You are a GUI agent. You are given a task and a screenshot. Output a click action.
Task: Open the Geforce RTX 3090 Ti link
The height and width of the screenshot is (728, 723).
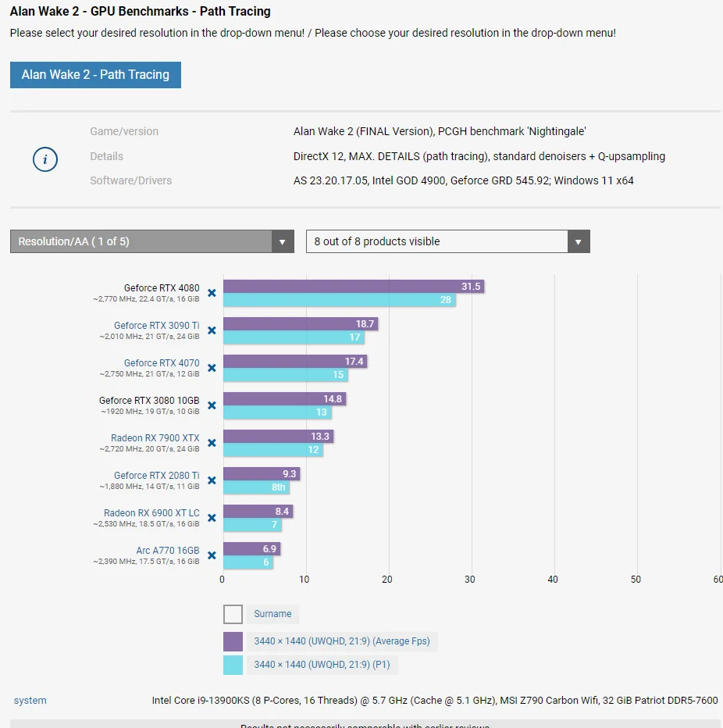coord(157,326)
